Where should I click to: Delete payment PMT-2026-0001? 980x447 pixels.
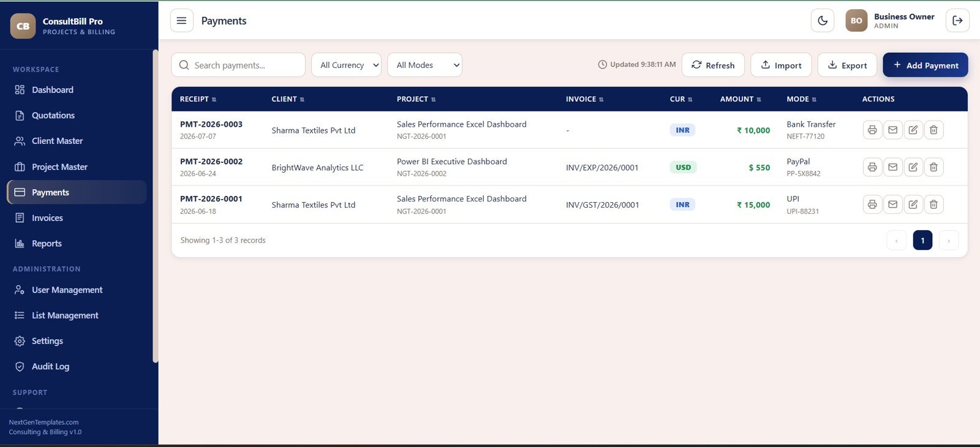click(x=933, y=205)
